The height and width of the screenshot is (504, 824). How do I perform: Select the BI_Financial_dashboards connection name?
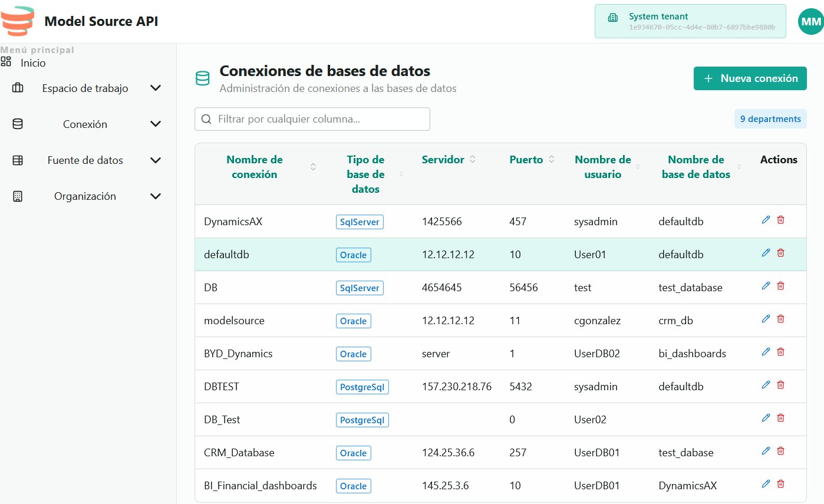[x=261, y=486]
